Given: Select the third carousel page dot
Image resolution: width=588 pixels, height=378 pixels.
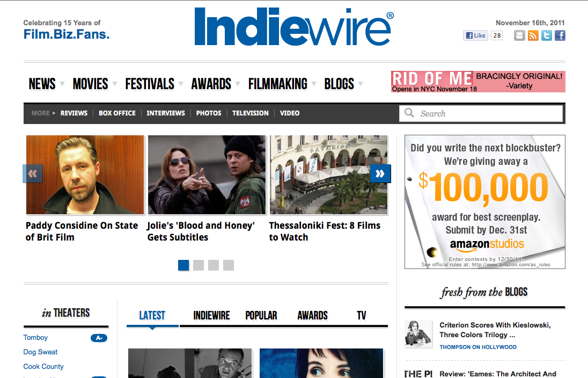Looking at the screenshot, I should pos(214,265).
